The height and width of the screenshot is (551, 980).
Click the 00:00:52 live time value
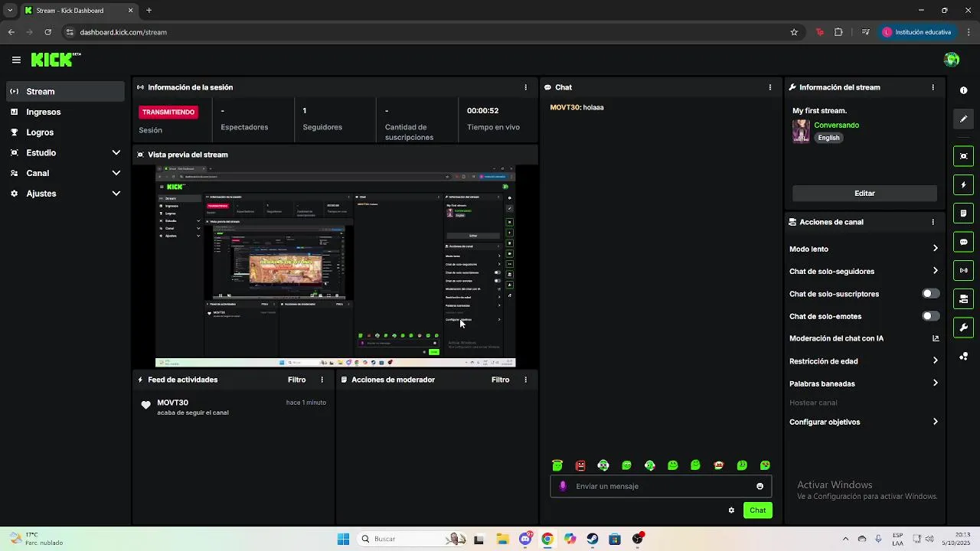482,110
